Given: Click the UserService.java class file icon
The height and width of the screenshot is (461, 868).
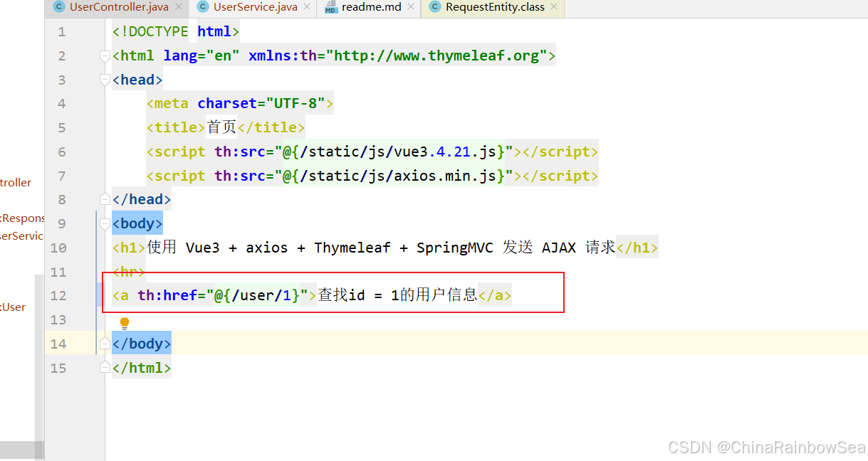Looking at the screenshot, I should 203,7.
